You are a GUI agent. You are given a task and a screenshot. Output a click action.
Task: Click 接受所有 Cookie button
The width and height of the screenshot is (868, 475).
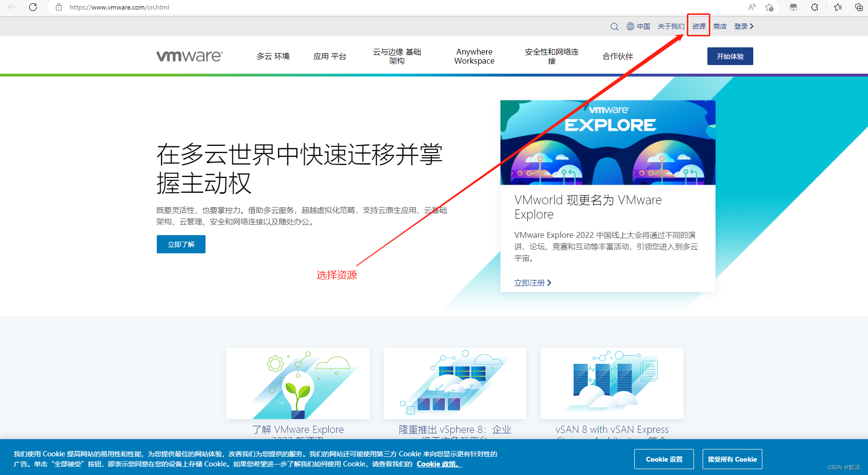[x=732, y=459]
